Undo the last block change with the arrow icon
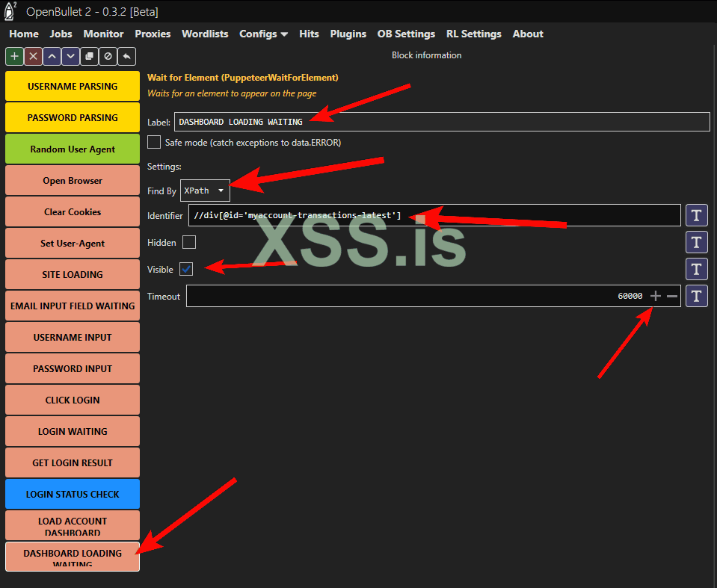Screen dimensions: 717x588 click(126, 57)
